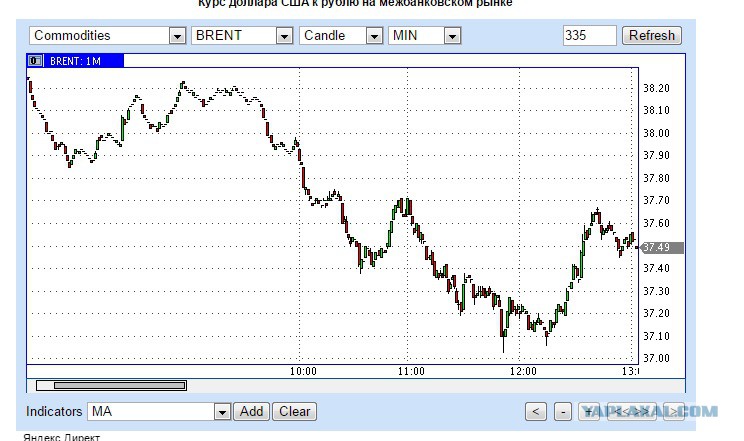The height and width of the screenshot is (441, 744).
Task: Click the 38.20 price axis label
Action: (x=656, y=88)
